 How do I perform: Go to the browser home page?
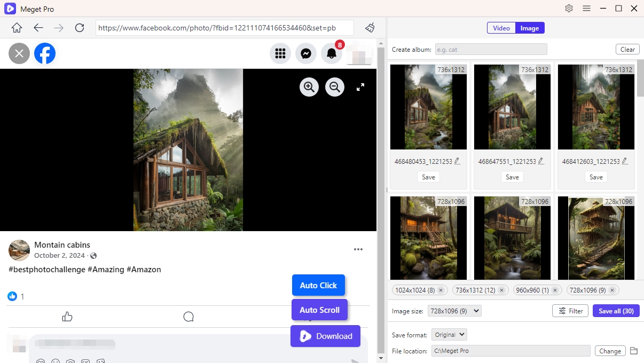point(17,28)
